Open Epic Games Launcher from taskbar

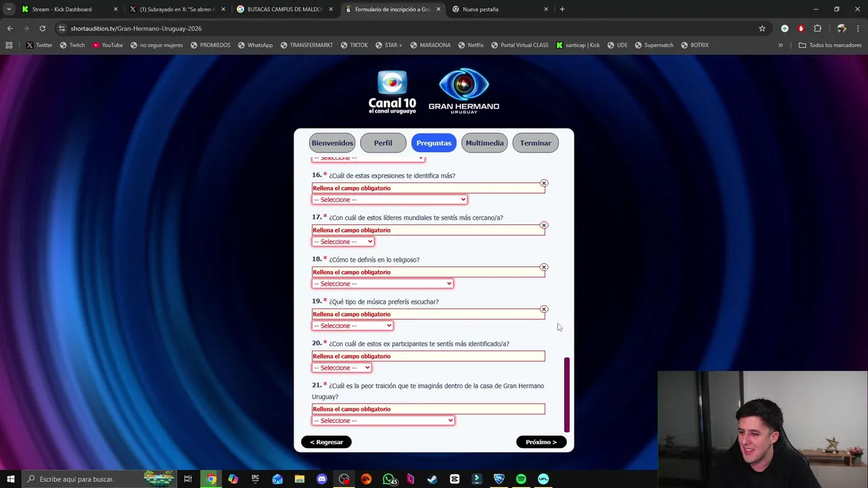pos(255,479)
